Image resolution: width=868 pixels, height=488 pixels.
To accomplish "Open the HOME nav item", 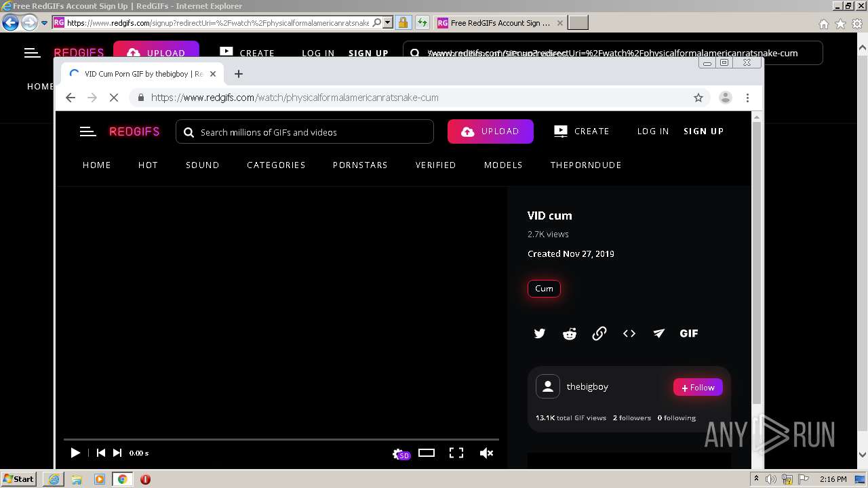I will (97, 165).
